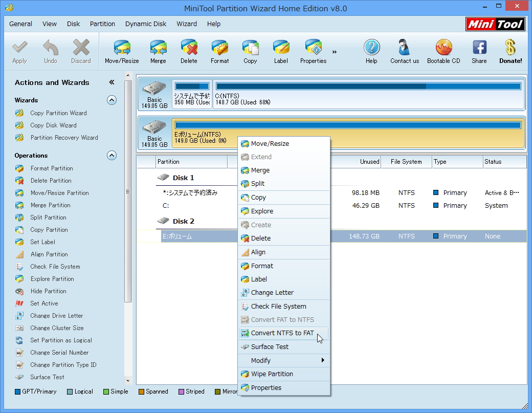Click Change Cluster Size operation
This screenshot has width=532, height=413.
pos(57,328)
